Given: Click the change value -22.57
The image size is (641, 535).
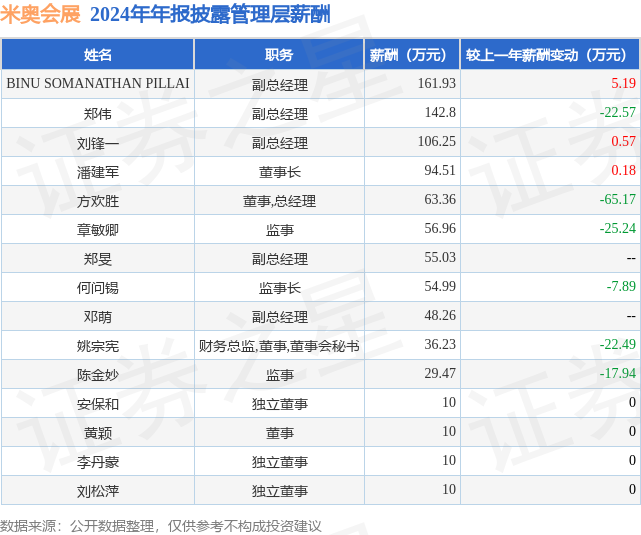Looking at the screenshot, I should click(617, 112).
